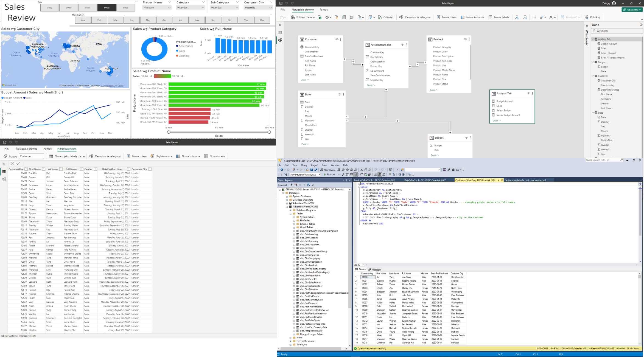Screen dimensions: 644x357
Task: Click the Sales range slider below the bar chart
Action: coord(218,132)
